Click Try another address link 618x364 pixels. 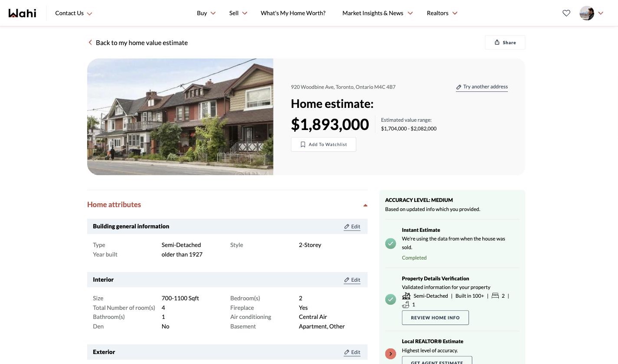[482, 87]
